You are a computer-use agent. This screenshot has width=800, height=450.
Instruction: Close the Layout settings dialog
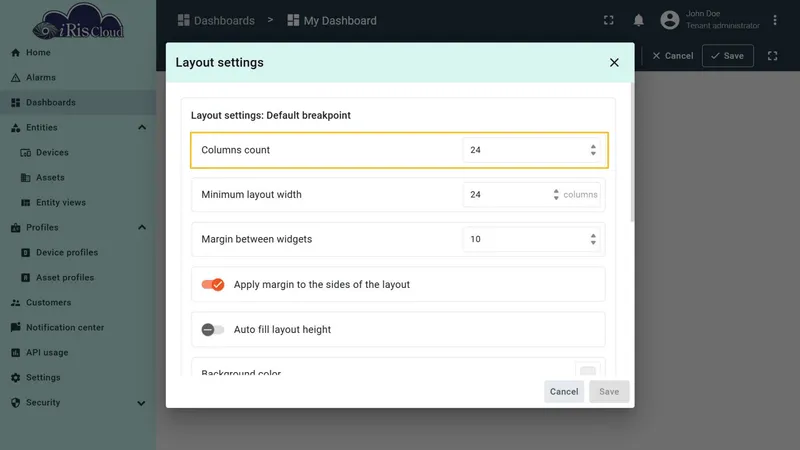click(x=614, y=62)
